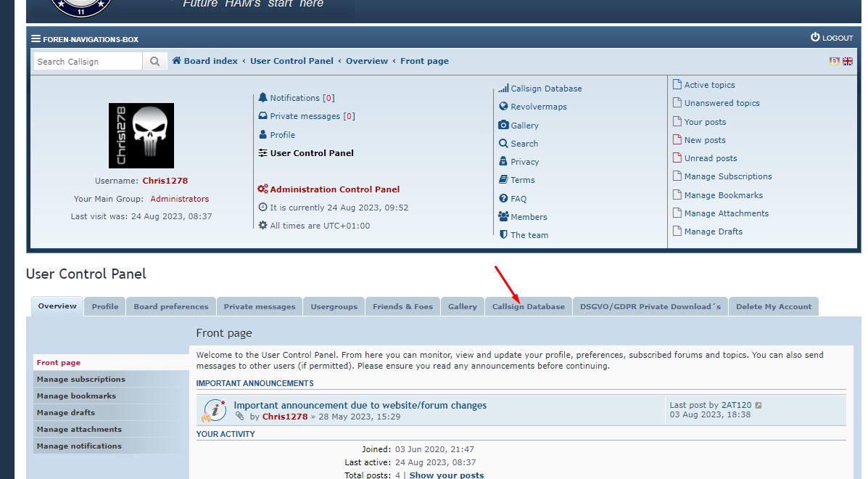Jump to last post icon by 2AT120
The width and height of the screenshot is (868, 479).
point(759,406)
